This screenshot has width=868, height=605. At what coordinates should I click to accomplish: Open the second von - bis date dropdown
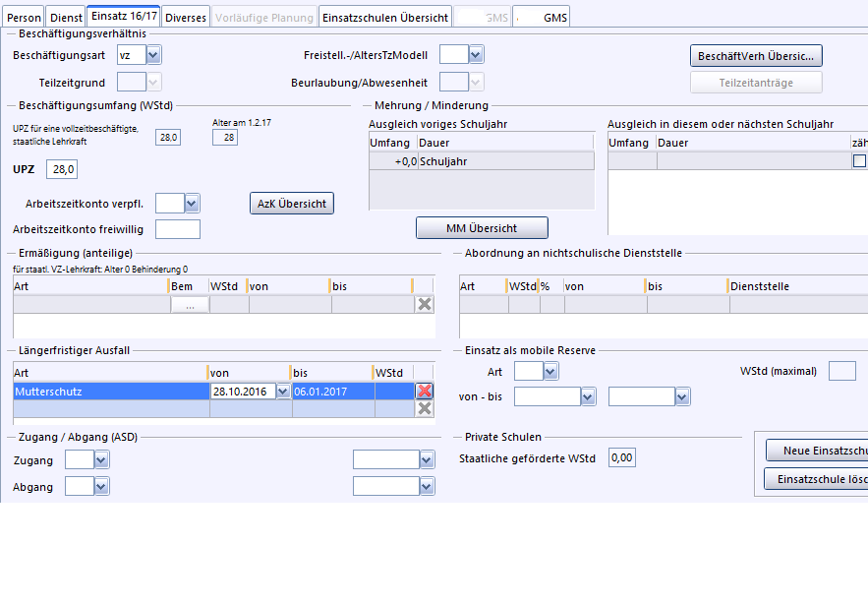point(682,396)
